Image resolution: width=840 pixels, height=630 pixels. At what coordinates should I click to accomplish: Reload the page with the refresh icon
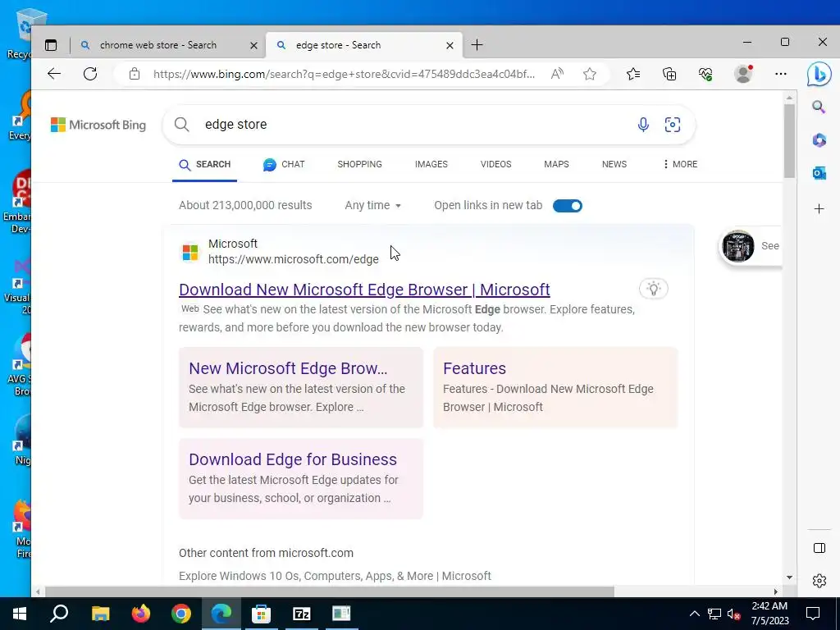[90, 74]
